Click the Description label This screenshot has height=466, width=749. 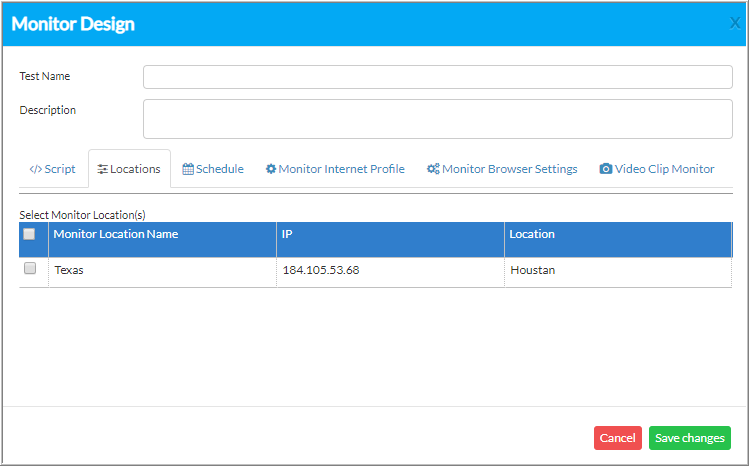click(x=47, y=110)
